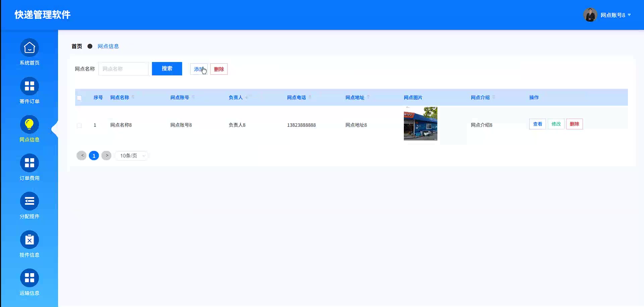Check the row 1 checkbox for 网点名称8
This screenshot has width=644, height=307.
click(x=79, y=125)
